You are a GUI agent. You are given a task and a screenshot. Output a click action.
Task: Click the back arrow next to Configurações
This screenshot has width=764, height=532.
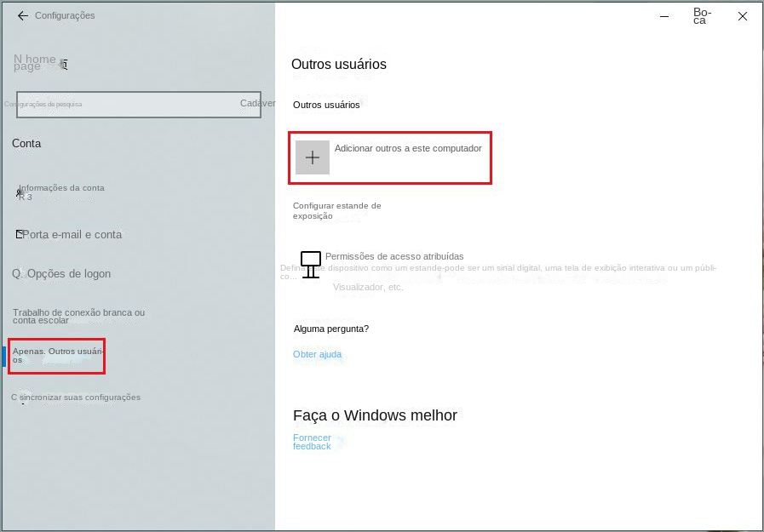[x=22, y=15]
